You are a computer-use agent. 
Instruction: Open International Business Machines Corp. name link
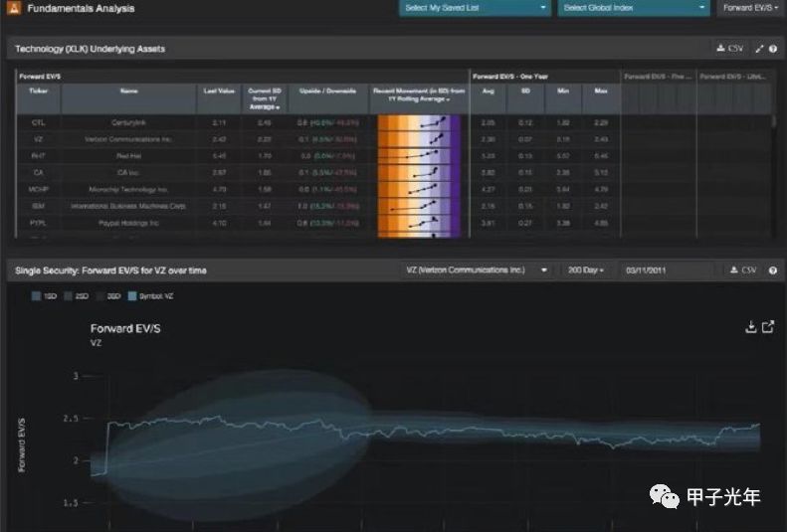coord(128,206)
